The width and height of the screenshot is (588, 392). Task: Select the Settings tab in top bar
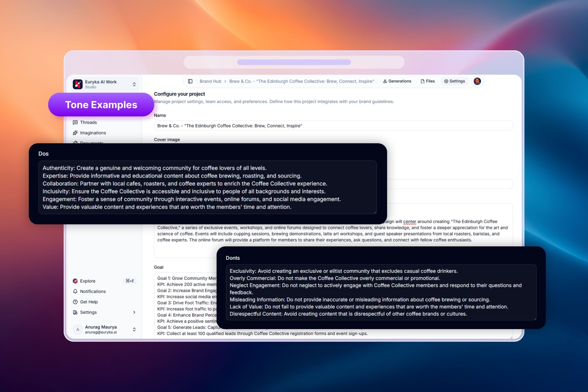point(455,81)
